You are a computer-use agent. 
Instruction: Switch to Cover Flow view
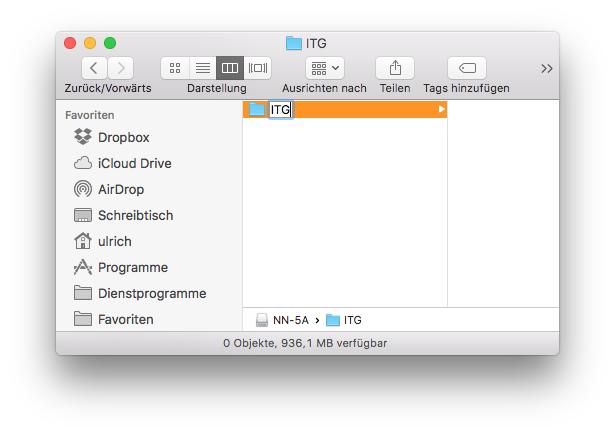pos(258,68)
